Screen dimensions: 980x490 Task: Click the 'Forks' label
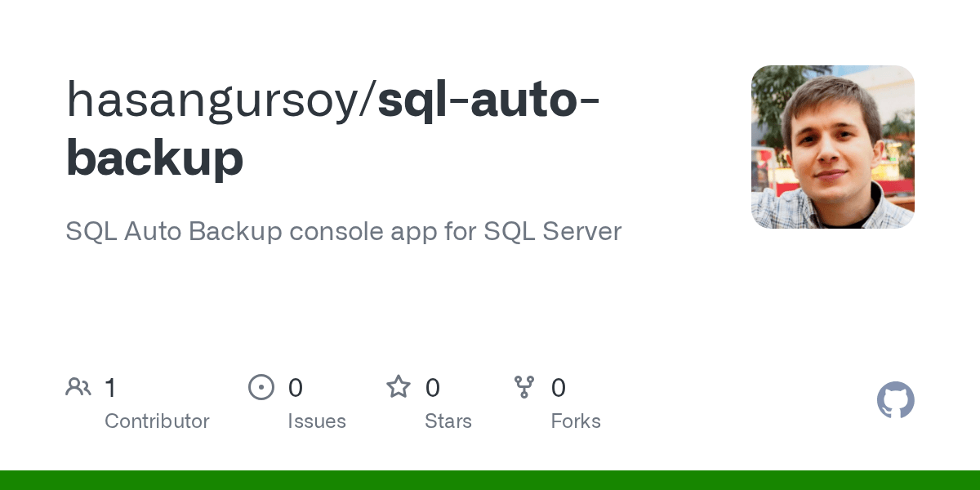click(576, 421)
